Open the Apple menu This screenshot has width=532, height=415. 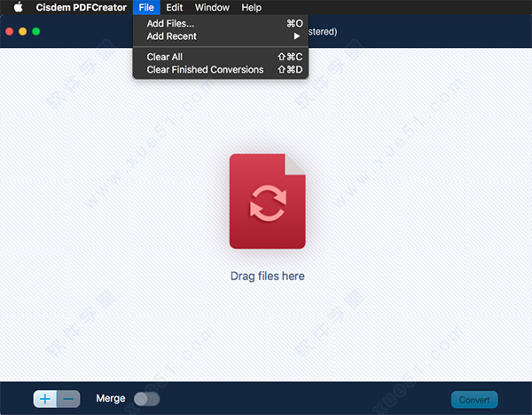pyautogui.click(x=19, y=7)
